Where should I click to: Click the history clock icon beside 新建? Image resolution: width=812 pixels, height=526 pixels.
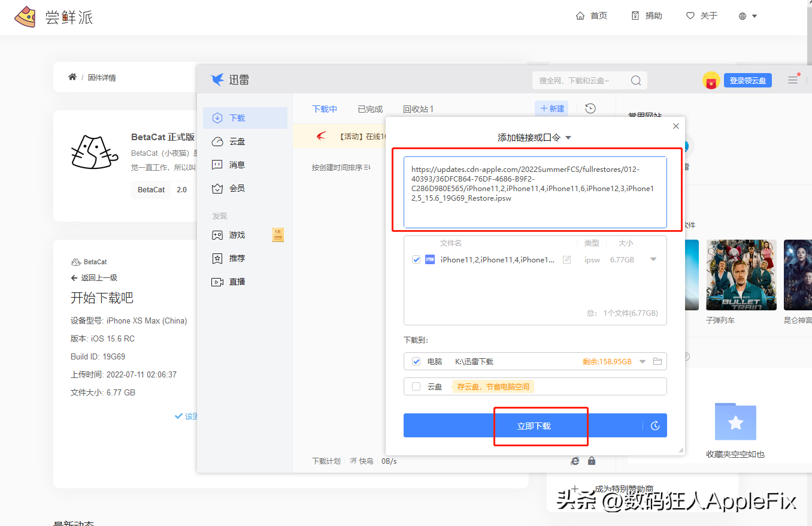[x=590, y=108]
